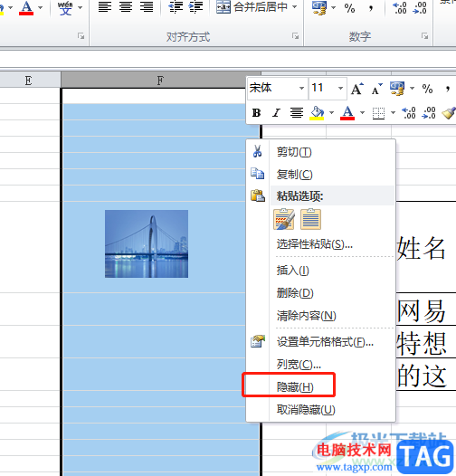Open 数字 group dialog launcher

(424, 36)
